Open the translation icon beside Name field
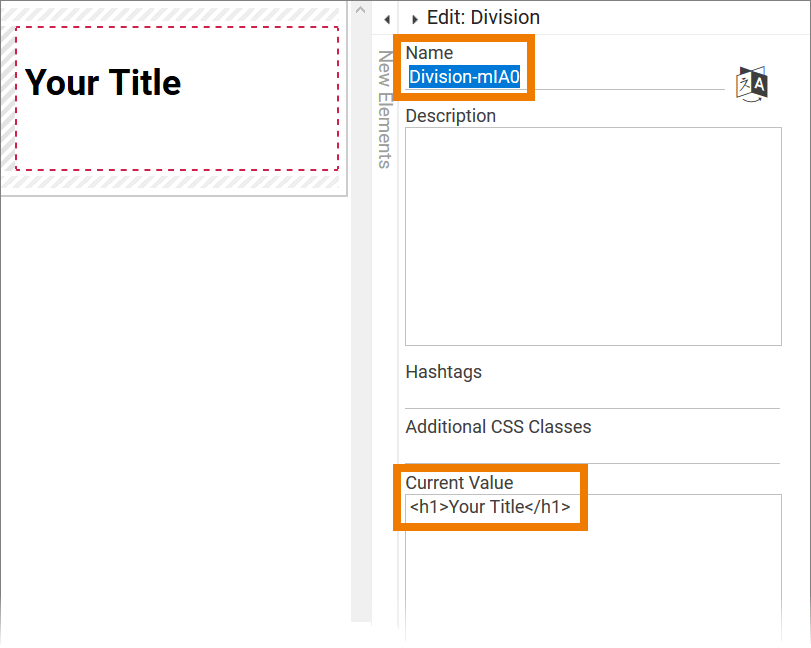 pyautogui.click(x=751, y=84)
